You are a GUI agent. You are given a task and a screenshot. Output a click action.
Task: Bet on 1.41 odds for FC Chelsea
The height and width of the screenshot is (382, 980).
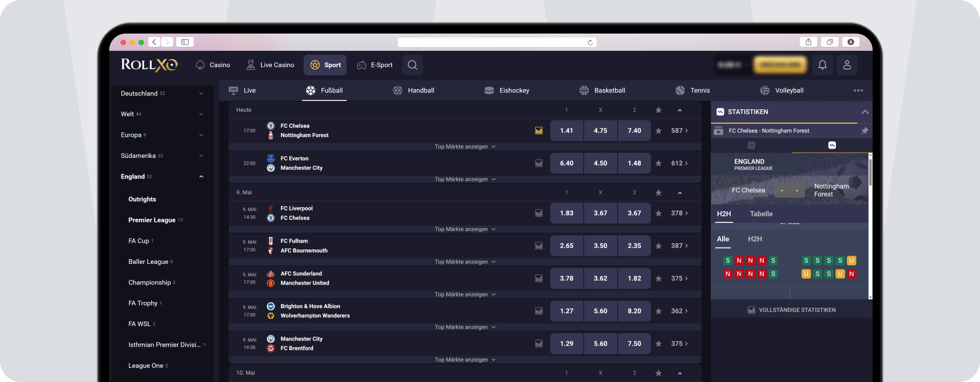pos(567,130)
